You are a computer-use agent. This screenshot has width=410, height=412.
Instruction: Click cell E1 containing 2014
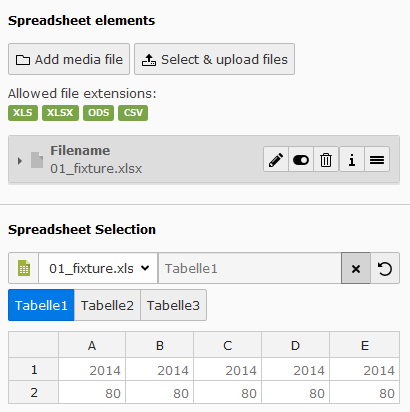[364, 369]
